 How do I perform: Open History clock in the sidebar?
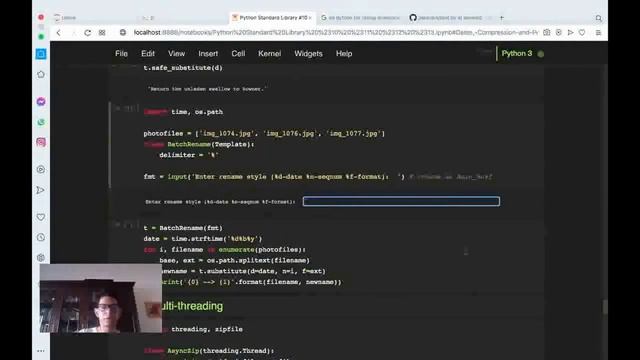(41, 237)
